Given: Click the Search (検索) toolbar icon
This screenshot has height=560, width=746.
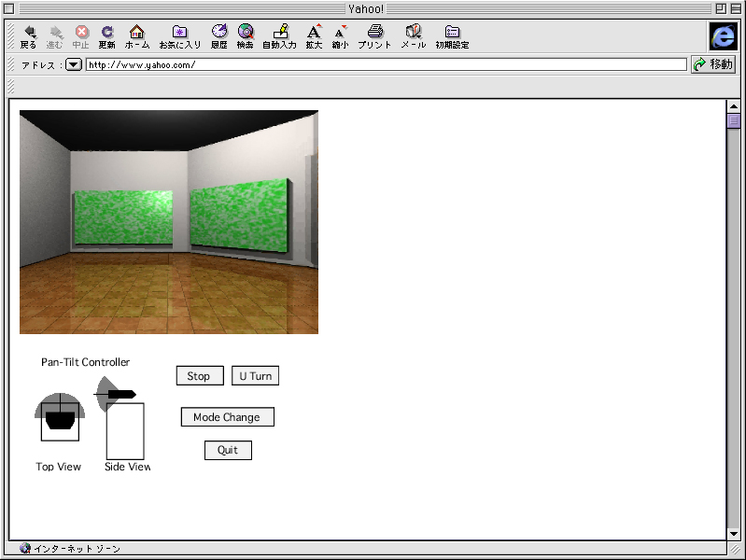Looking at the screenshot, I should pos(246,32).
